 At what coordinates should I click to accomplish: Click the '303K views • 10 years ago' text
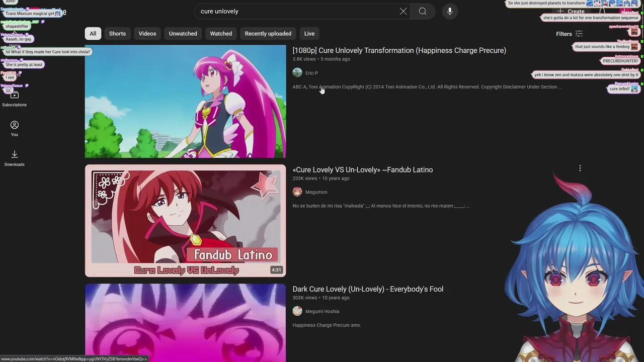point(321,298)
